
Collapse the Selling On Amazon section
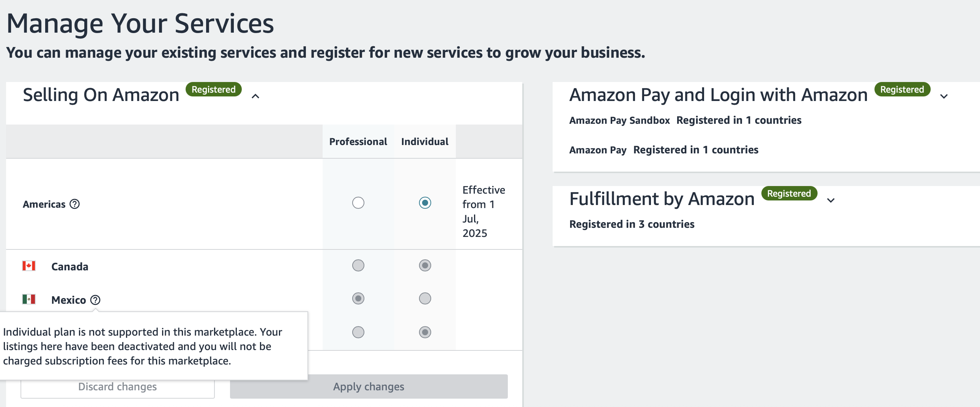(256, 96)
